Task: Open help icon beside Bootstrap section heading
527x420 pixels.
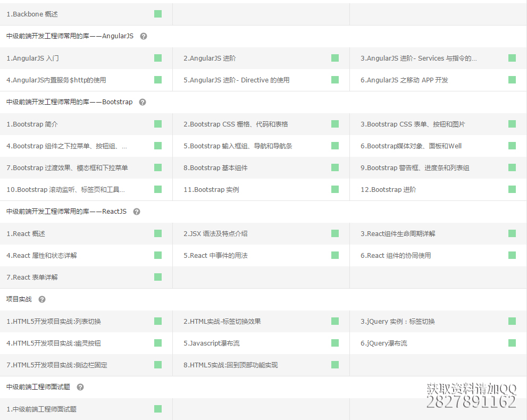Action: (143, 102)
